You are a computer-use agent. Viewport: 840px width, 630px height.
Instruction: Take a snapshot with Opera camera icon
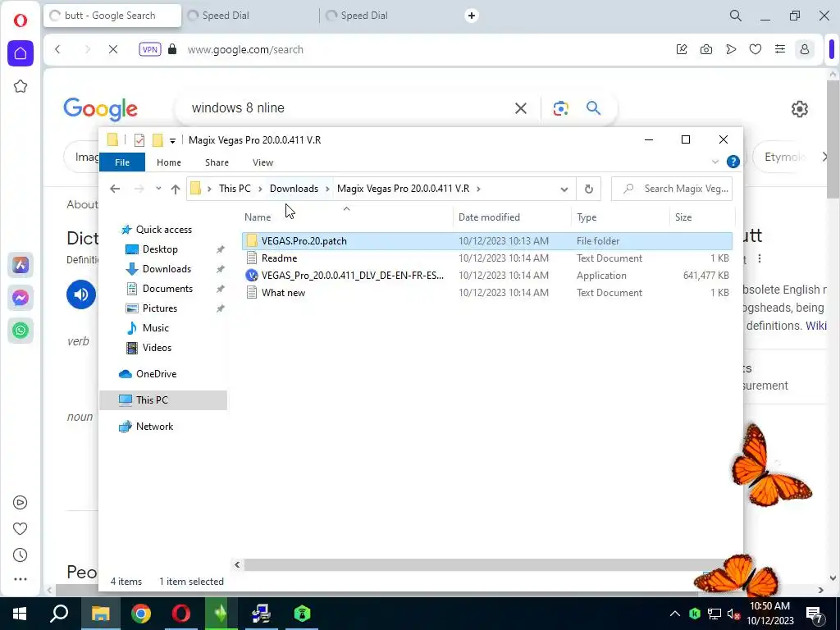coord(706,49)
